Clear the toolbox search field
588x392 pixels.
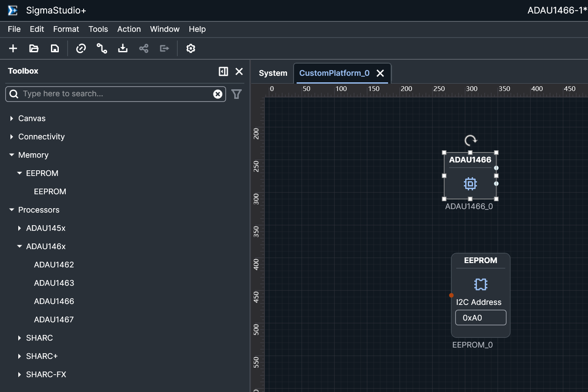(x=218, y=94)
